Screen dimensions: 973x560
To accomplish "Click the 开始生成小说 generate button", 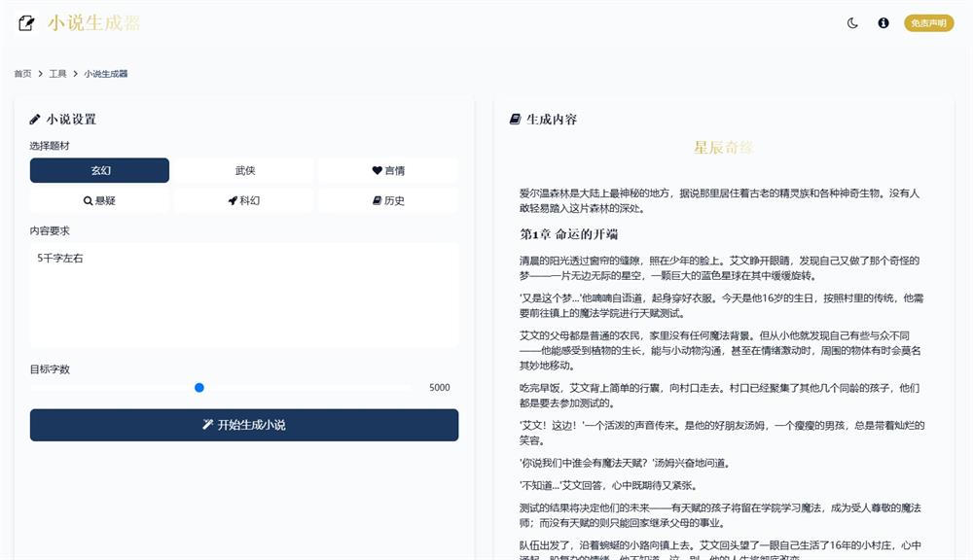I will [x=243, y=425].
